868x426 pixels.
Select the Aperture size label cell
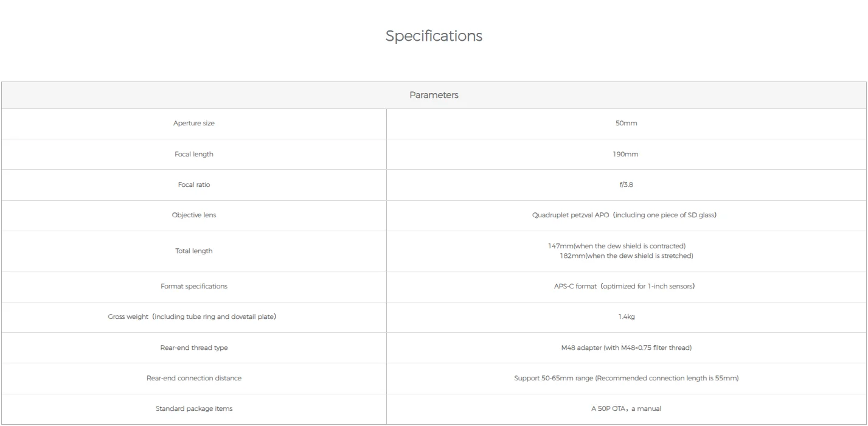pyautogui.click(x=193, y=124)
